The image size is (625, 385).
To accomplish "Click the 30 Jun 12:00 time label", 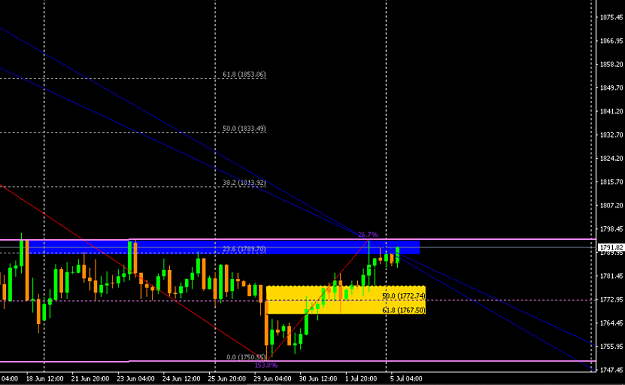I will pos(318,378).
